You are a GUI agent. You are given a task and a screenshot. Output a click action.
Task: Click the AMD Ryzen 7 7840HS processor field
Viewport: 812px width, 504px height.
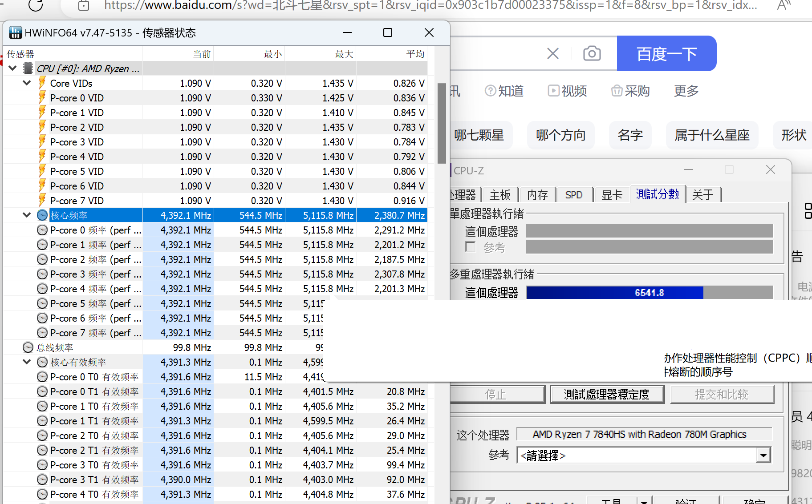coord(644,434)
